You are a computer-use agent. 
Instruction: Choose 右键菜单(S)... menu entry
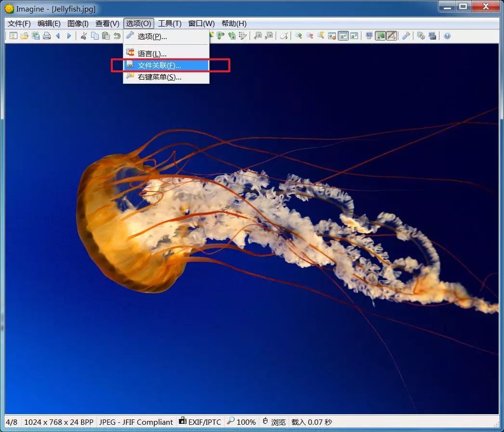tap(166, 77)
